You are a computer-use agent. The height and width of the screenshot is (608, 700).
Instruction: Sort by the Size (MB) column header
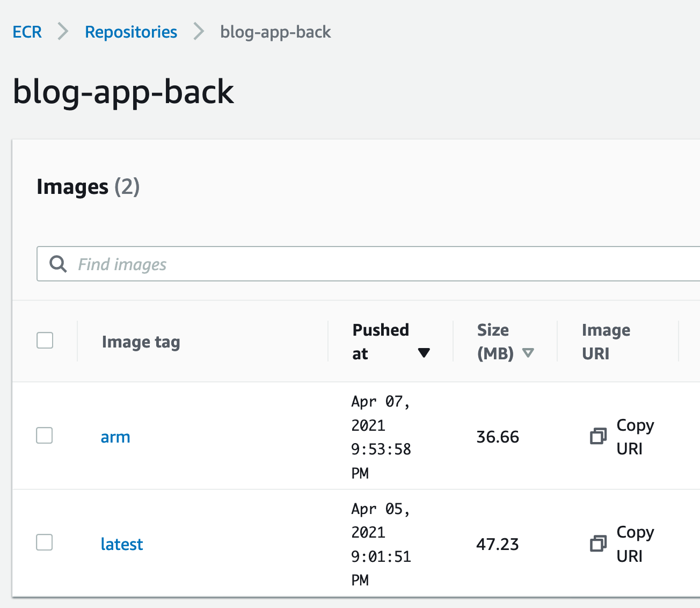(494, 341)
